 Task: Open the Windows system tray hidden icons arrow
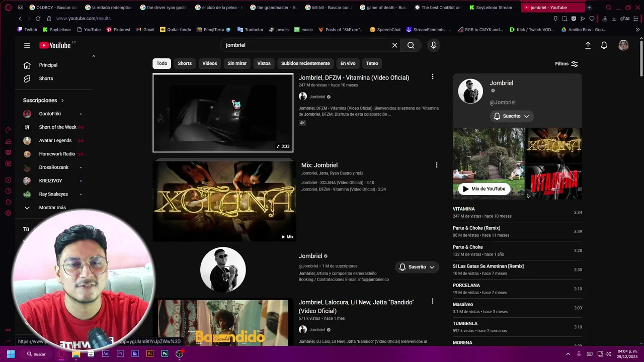coord(568,354)
